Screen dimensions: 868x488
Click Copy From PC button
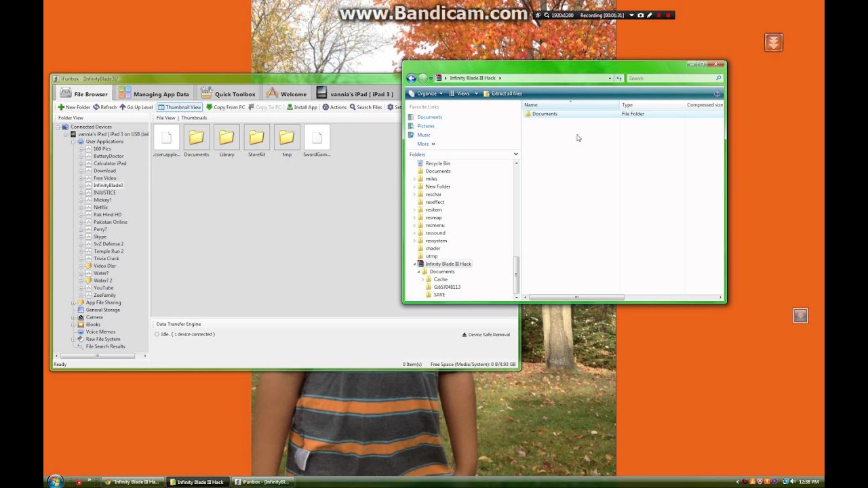226,107
